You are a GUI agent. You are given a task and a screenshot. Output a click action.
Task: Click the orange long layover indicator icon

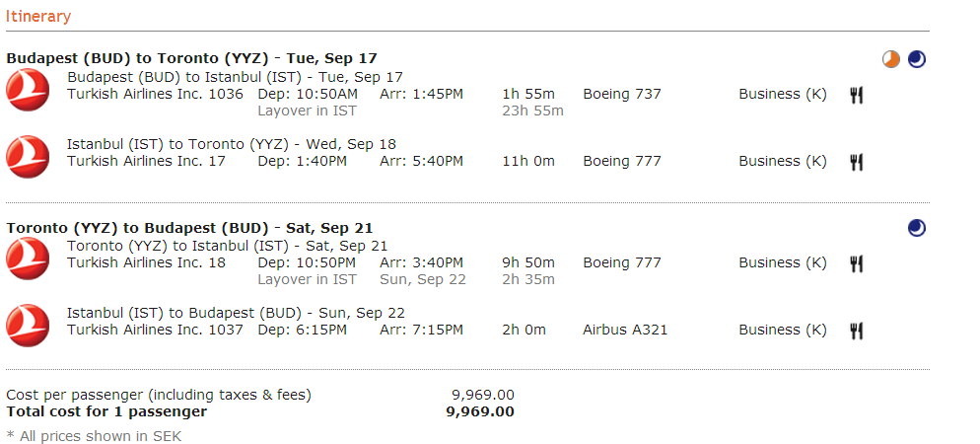[890, 59]
